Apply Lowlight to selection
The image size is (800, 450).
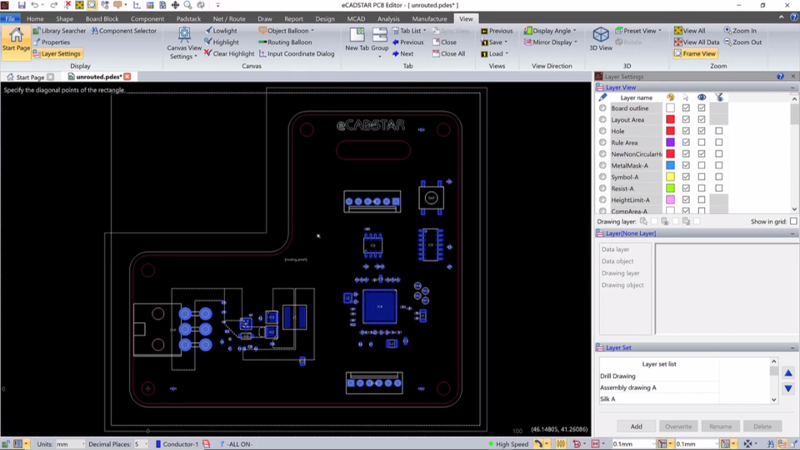pyautogui.click(x=221, y=31)
